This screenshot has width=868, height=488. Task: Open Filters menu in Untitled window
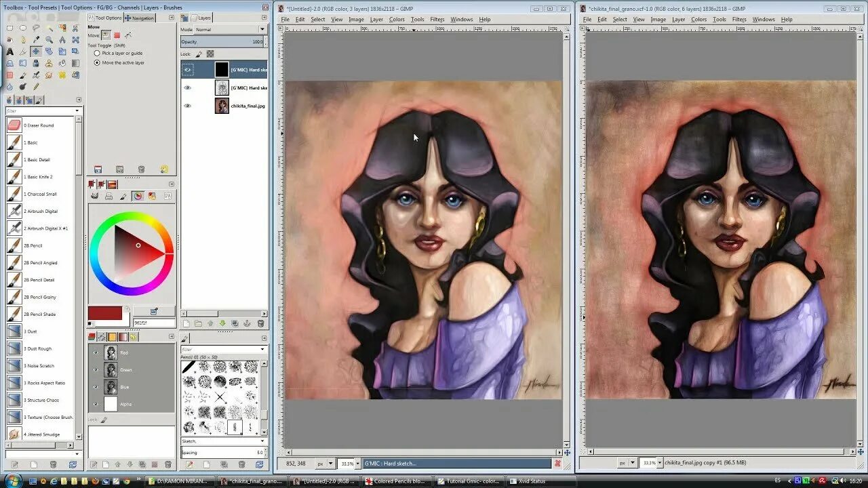click(x=437, y=20)
